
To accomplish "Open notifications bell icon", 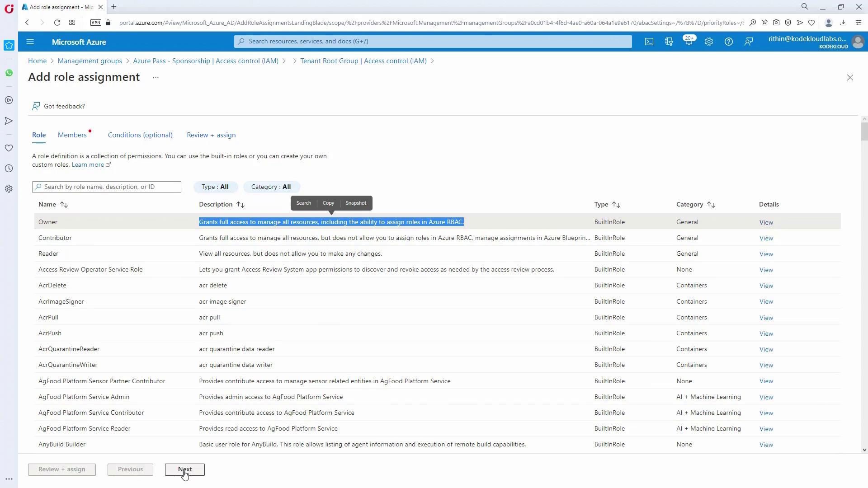I will (689, 42).
